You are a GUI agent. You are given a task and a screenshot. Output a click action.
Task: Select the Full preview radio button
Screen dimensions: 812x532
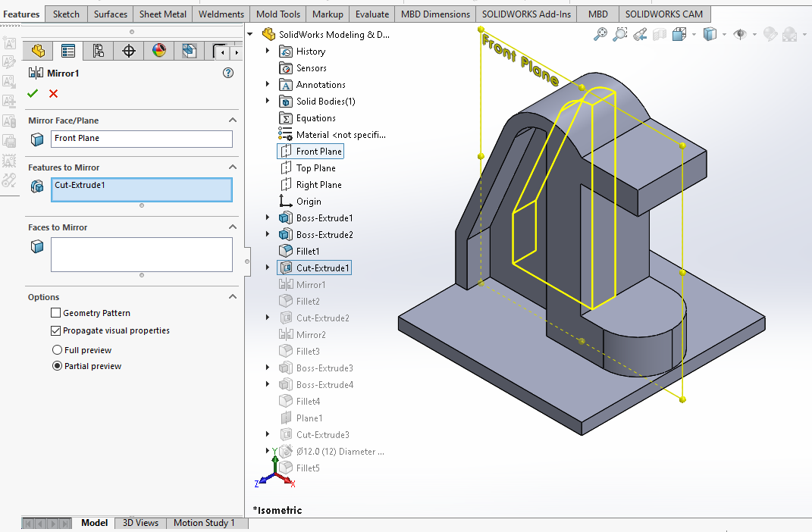coord(57,350)
